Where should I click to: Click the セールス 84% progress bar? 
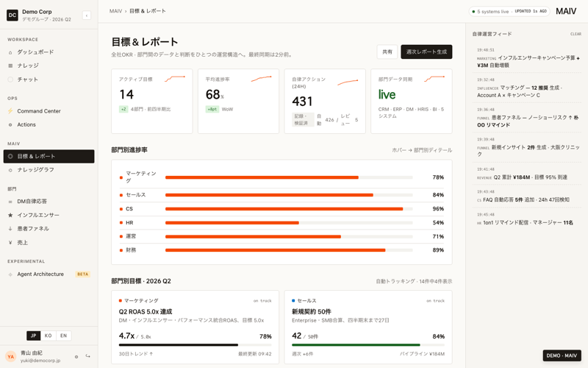289,195
